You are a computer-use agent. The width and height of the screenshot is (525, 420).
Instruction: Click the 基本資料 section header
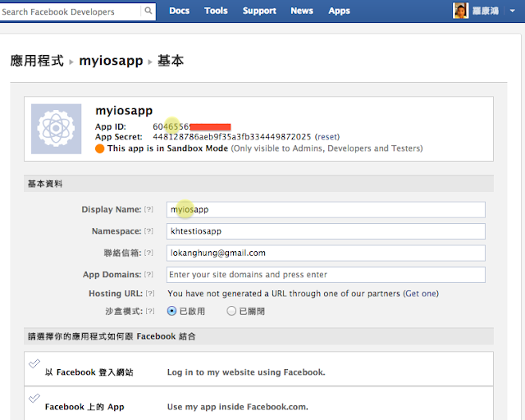point(258,184)
